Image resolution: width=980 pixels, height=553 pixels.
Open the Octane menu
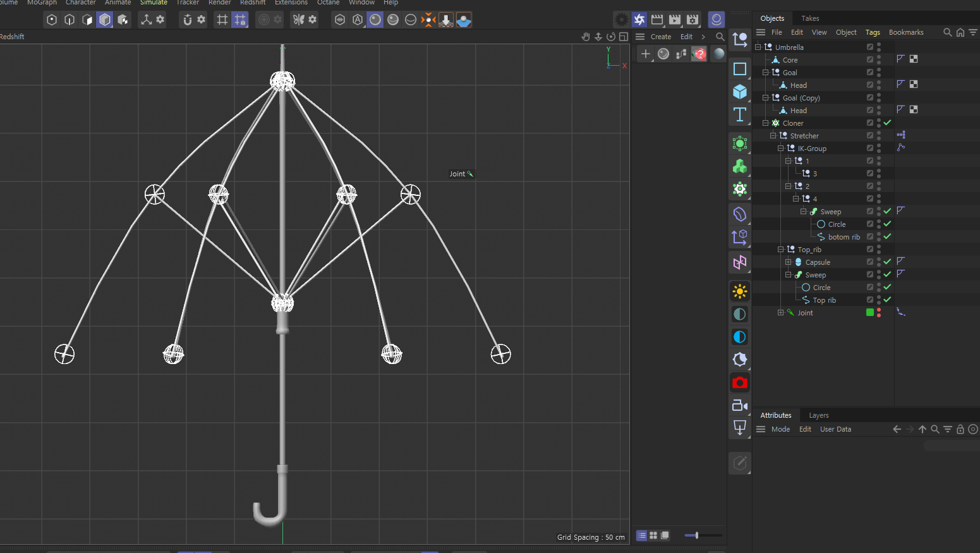[328, 3]
